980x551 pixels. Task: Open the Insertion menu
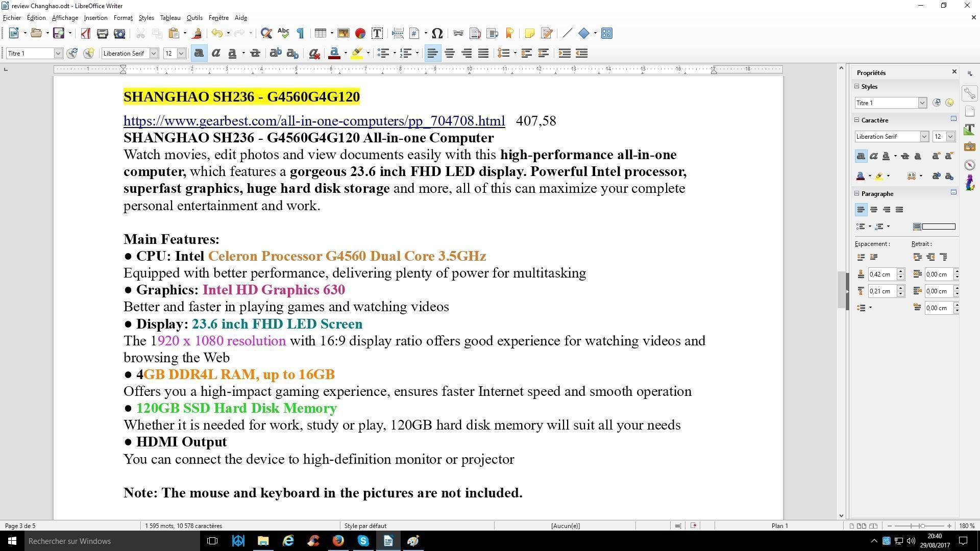point(95,18)
